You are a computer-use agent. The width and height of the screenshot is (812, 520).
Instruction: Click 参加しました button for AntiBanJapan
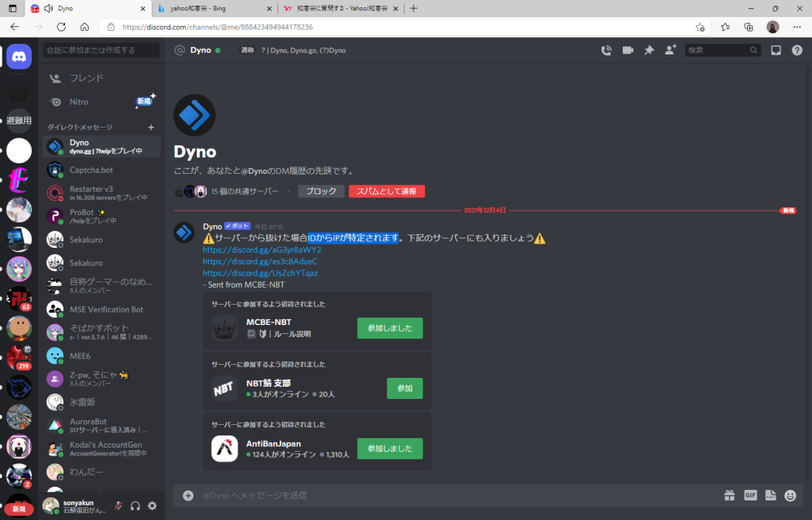pos(390,448)
